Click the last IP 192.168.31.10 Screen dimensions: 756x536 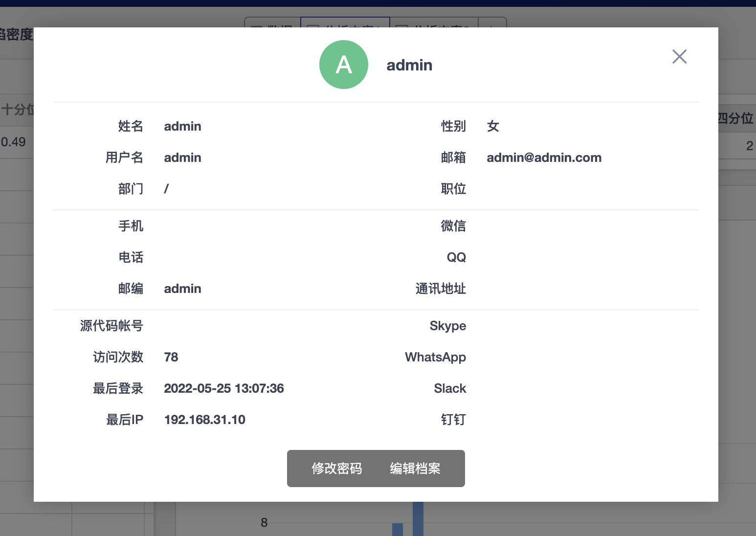204,420
